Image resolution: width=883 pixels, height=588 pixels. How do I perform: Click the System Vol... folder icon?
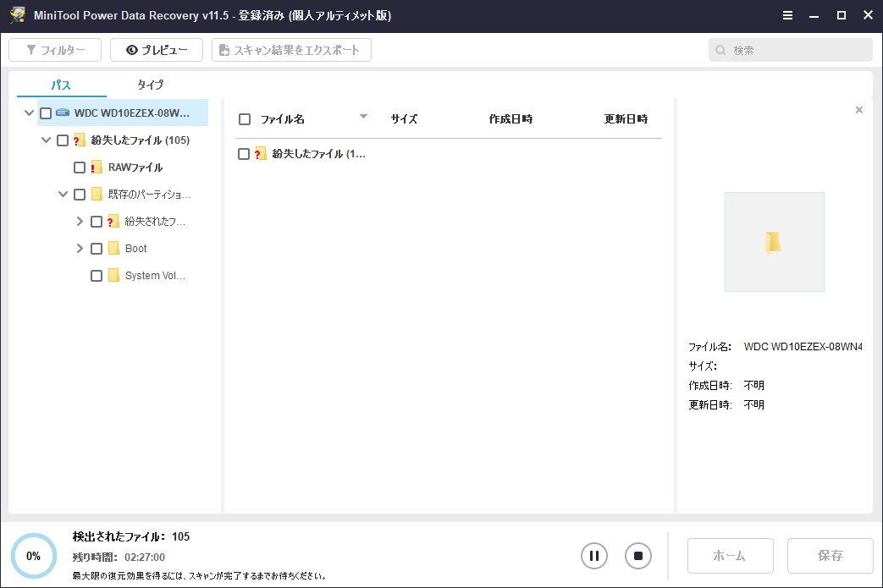point(113,276)
